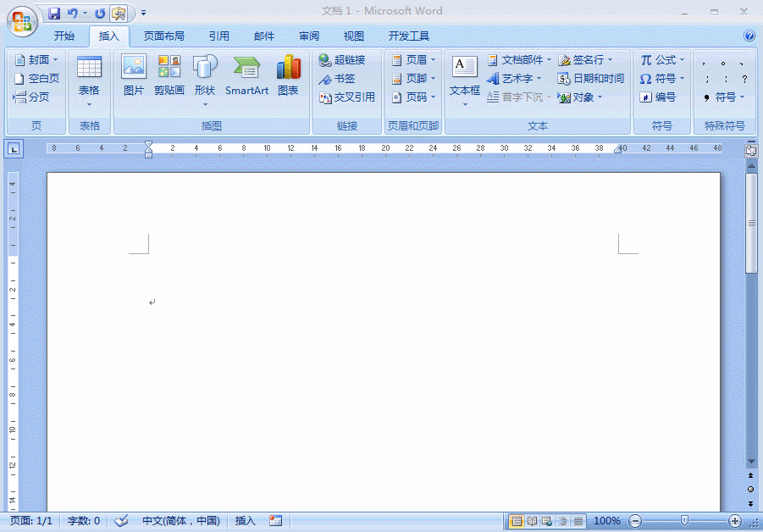Image resolution: width=763 pixels, height=532 pixels.
Task: Click the macro recording status icon
Action: coord(275,521)
